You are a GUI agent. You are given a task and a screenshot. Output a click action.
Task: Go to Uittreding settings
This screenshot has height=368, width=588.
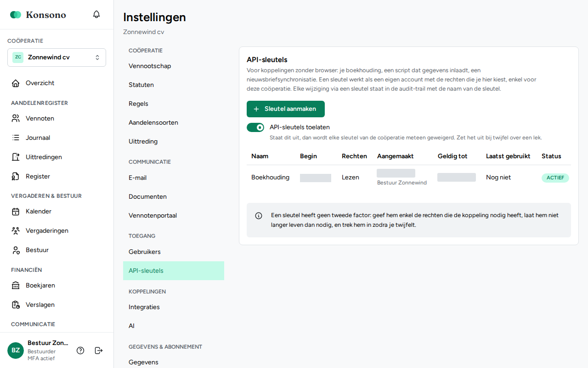[x=174, y=142]
